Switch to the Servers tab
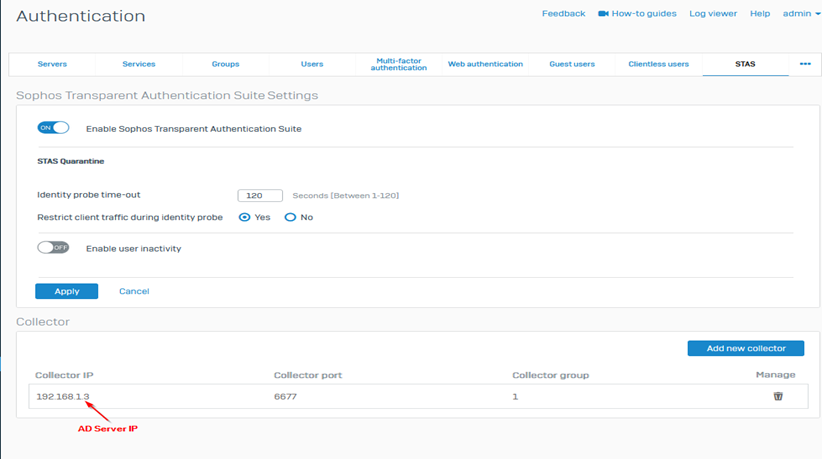The image size is (822, 459). [x=52, y=64]
